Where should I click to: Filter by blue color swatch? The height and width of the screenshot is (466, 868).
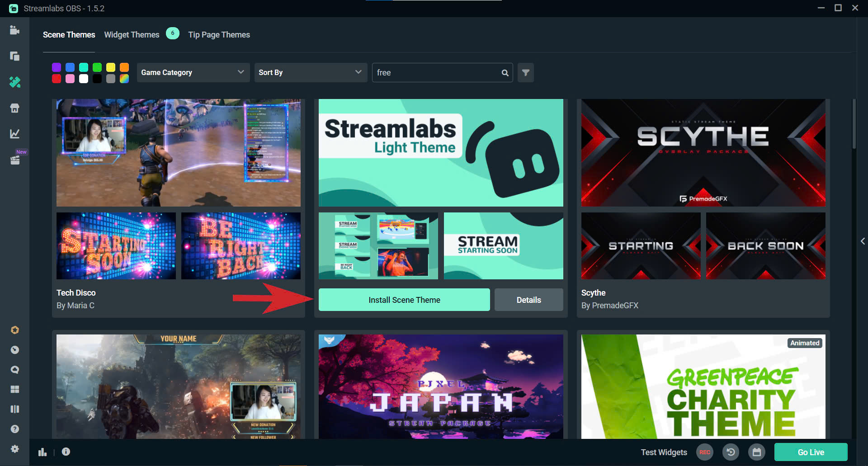70,67
